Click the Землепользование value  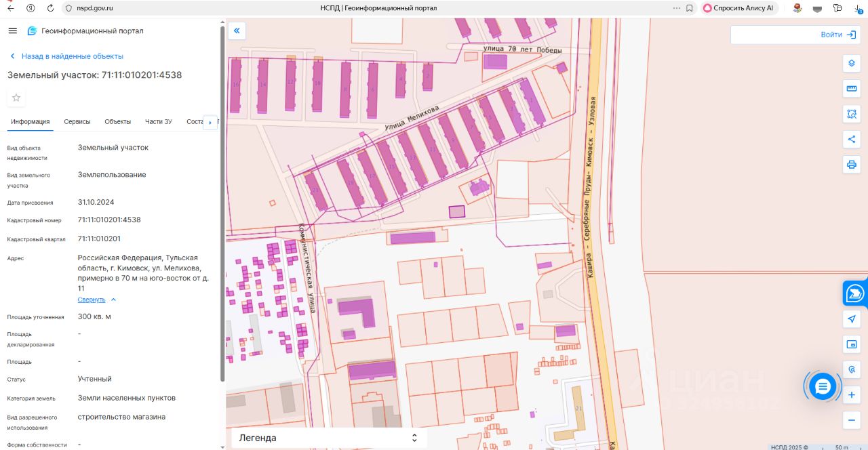point(112,174)
